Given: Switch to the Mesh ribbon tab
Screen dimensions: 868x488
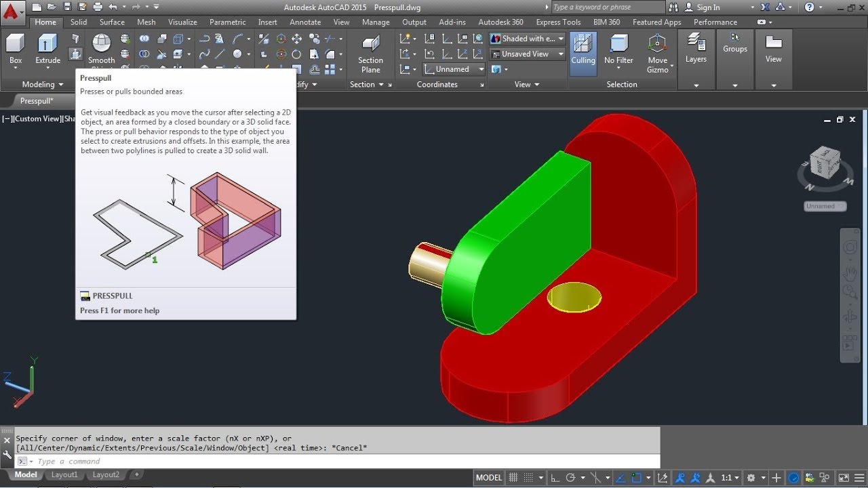Looking at the screenshot, I should pos(146,22).
